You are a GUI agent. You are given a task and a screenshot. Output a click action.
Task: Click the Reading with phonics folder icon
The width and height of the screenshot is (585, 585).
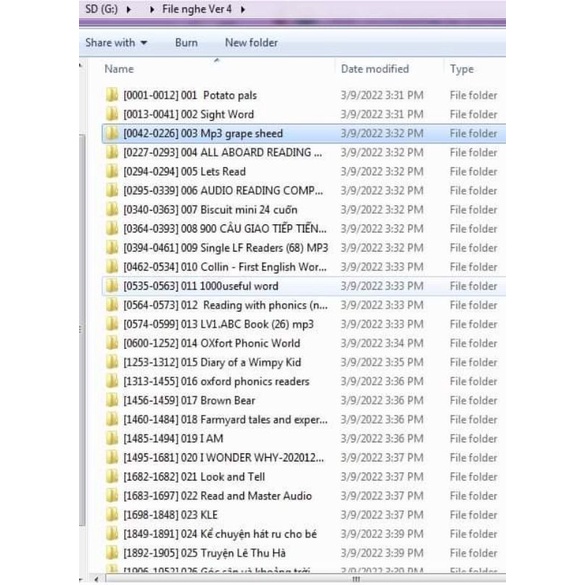(x=112, y=305)
